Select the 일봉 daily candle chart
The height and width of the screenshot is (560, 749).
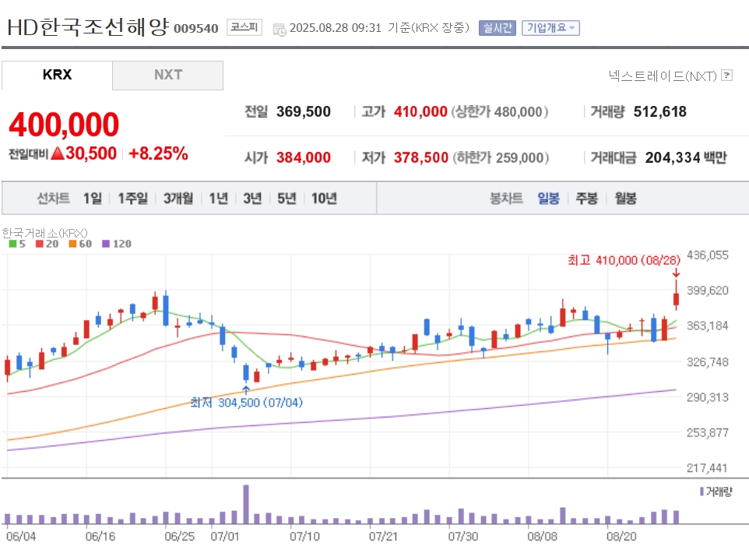pos(548,198)
